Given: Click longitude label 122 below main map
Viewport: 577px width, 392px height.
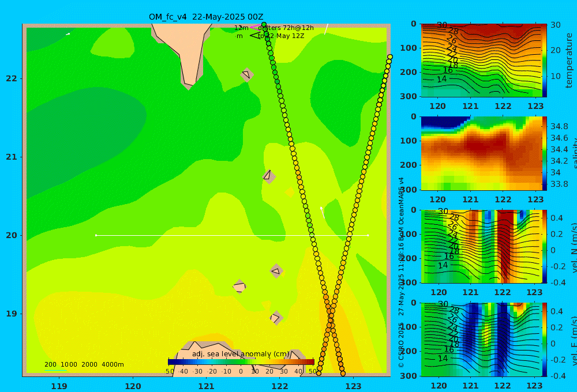Looking at the screenshot, I should [x=280, y=386].
